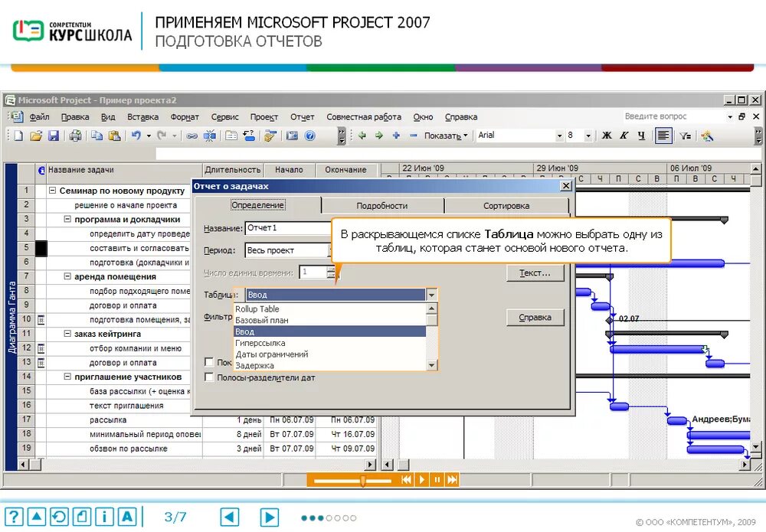Rewind with the orange skip-back button
This screenshot has height=532, width=766.
tap(407, 480)
